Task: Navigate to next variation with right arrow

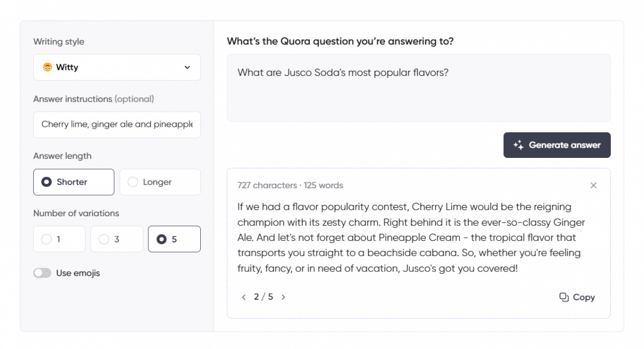Action: [283, 297]
